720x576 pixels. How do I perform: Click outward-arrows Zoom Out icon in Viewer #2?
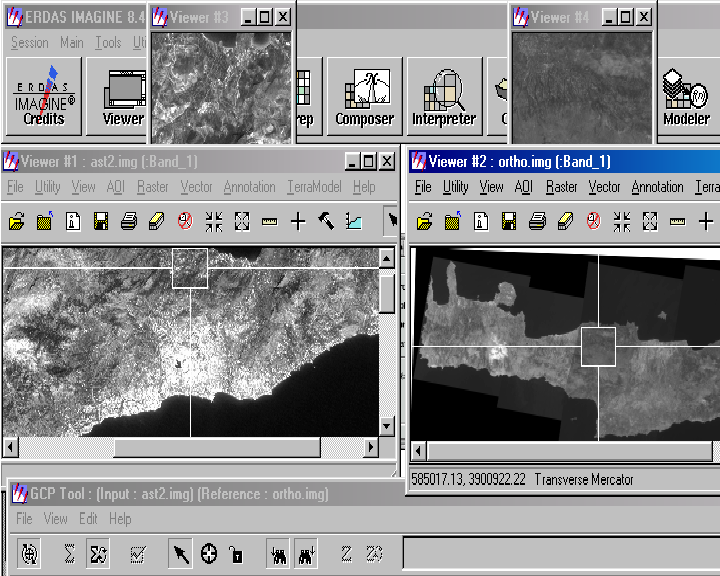(650, 222)
